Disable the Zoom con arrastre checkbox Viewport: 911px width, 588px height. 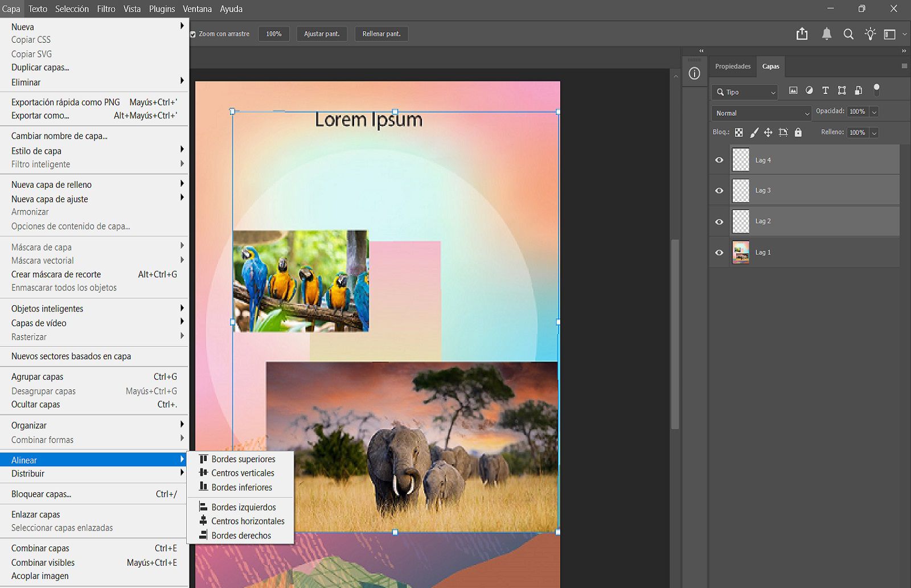point(192,34)
